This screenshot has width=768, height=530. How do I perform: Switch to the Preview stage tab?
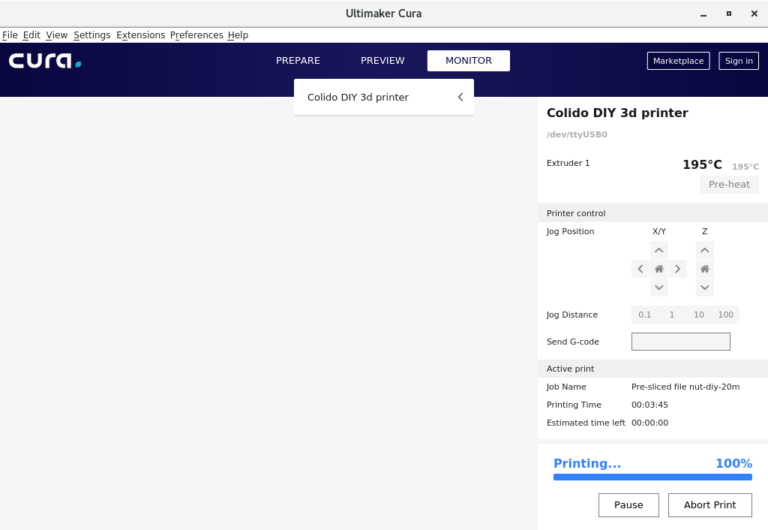(383, 61)
